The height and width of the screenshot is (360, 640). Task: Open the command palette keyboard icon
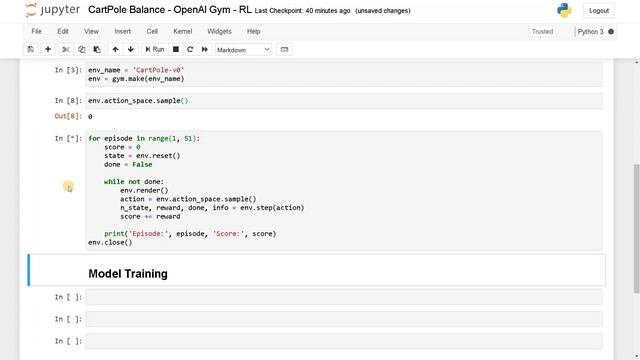(x=284, y=49)
